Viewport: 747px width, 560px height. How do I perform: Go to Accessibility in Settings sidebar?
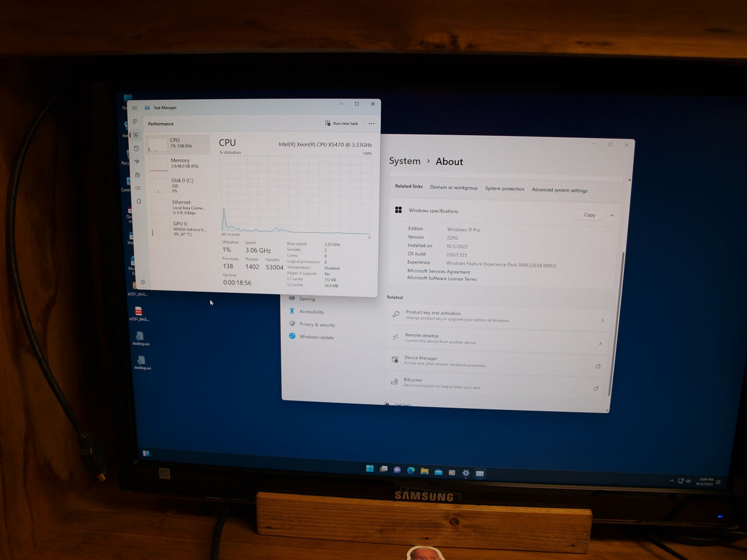coord(311,311)
